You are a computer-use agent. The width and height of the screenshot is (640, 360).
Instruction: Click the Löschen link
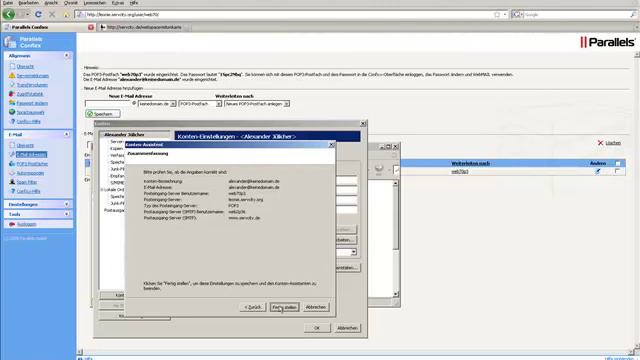[613, 143]
